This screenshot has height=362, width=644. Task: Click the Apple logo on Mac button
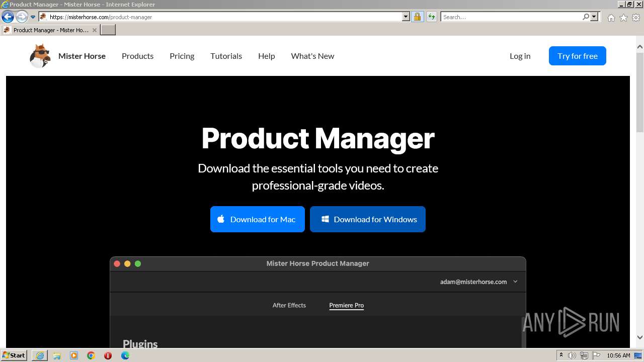[x=221, y=219]
